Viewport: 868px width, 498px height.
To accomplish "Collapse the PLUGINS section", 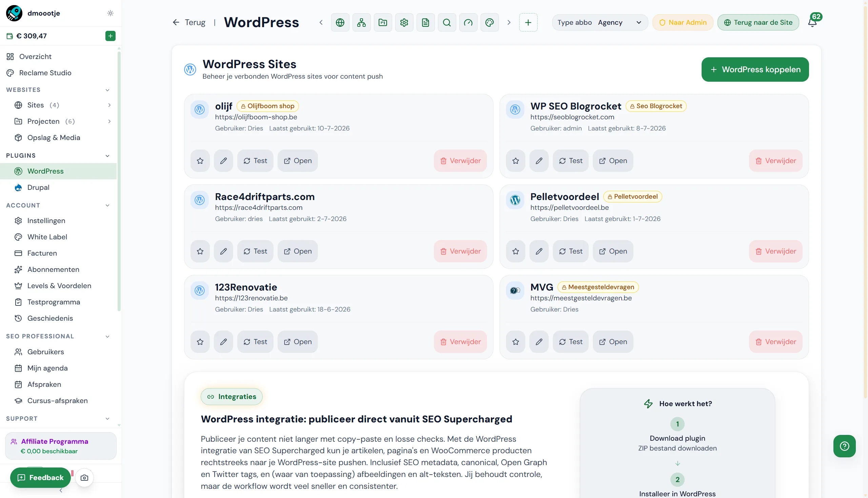I will click(x=107, y=156).
